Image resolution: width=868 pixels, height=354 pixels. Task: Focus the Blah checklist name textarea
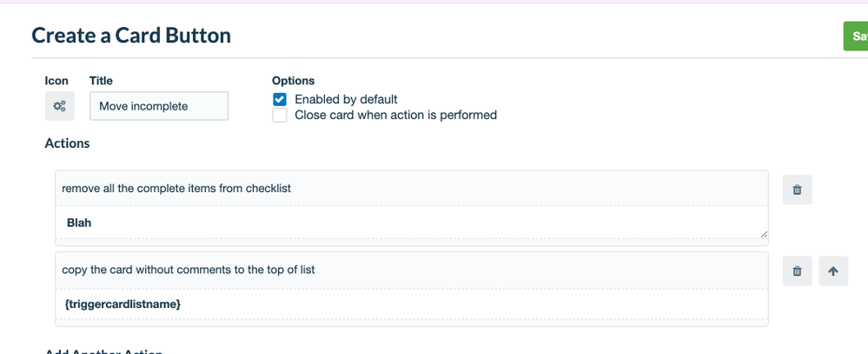coord(412,223)
